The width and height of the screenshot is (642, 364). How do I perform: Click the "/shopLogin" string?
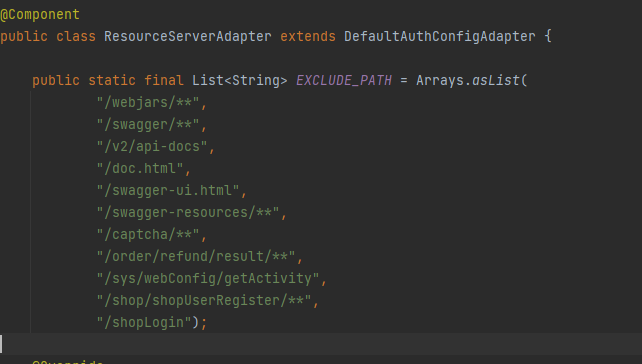pos(144,323)
